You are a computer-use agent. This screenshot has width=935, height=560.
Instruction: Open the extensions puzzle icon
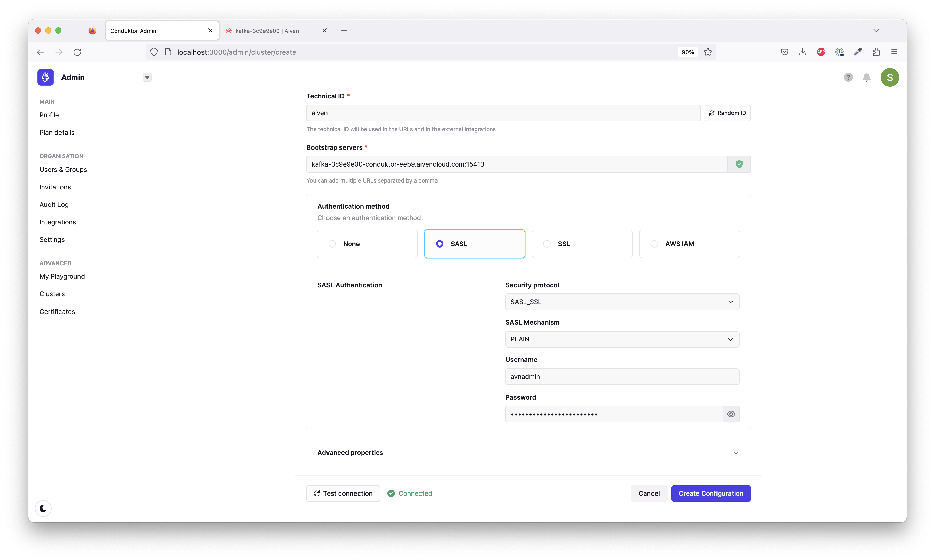coord(876,52)
